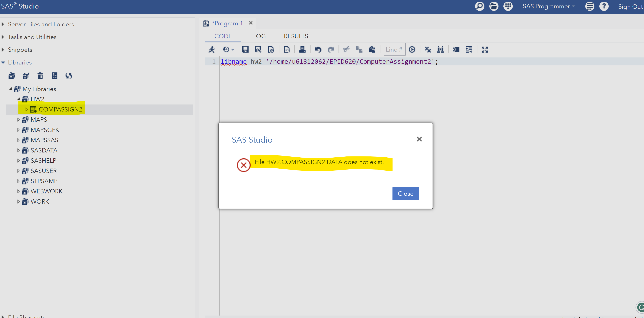The height and width of the screenshot is (318, 644).
Task: Click the Refresh libraries icon
Action: click(x=69, y=76)
